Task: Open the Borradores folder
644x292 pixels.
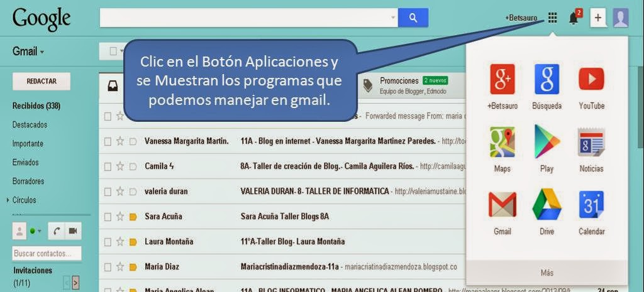Action: [x=28, y=181]
